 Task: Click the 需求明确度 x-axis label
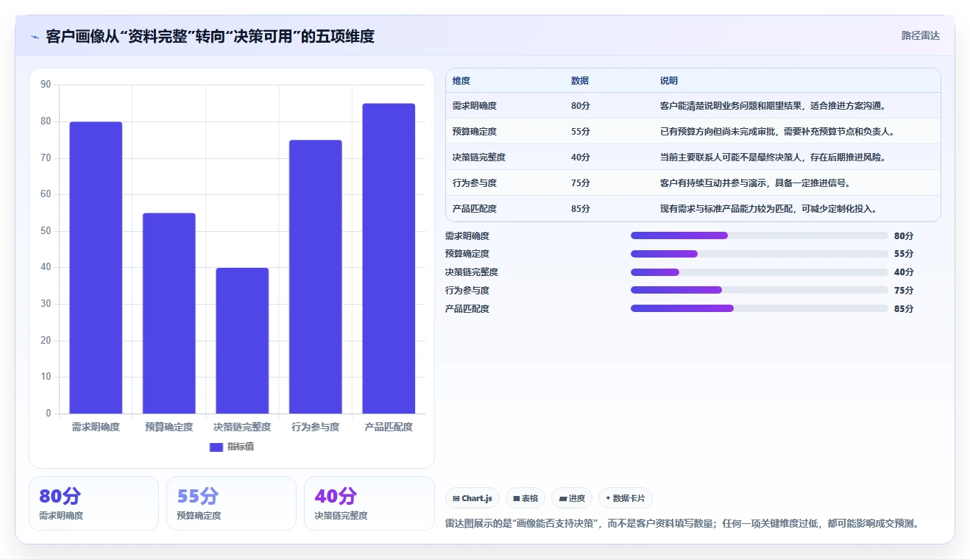[96, 427]
